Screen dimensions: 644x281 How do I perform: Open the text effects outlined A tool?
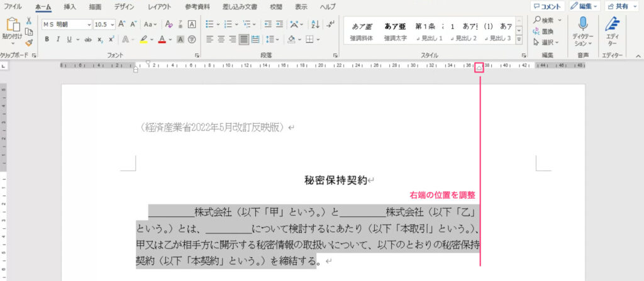[125, 40]
